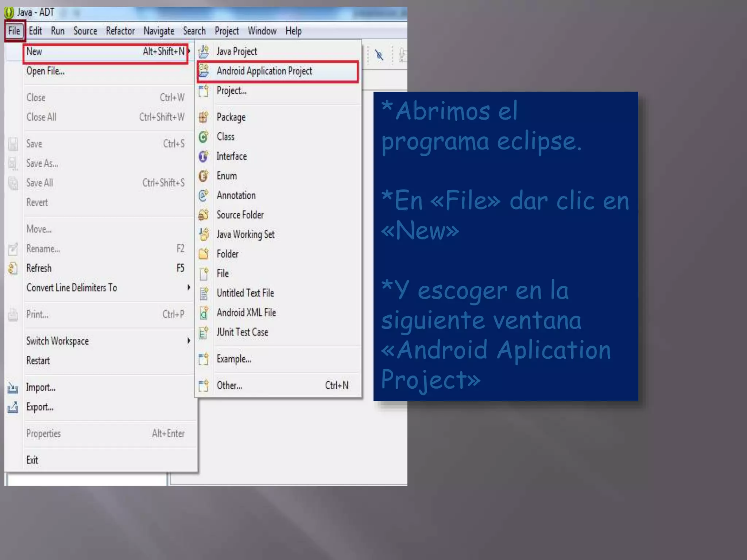Expand Convert Line Delimiters To submenu
This screenshot has height=560, width=747.
click(189, 288)
